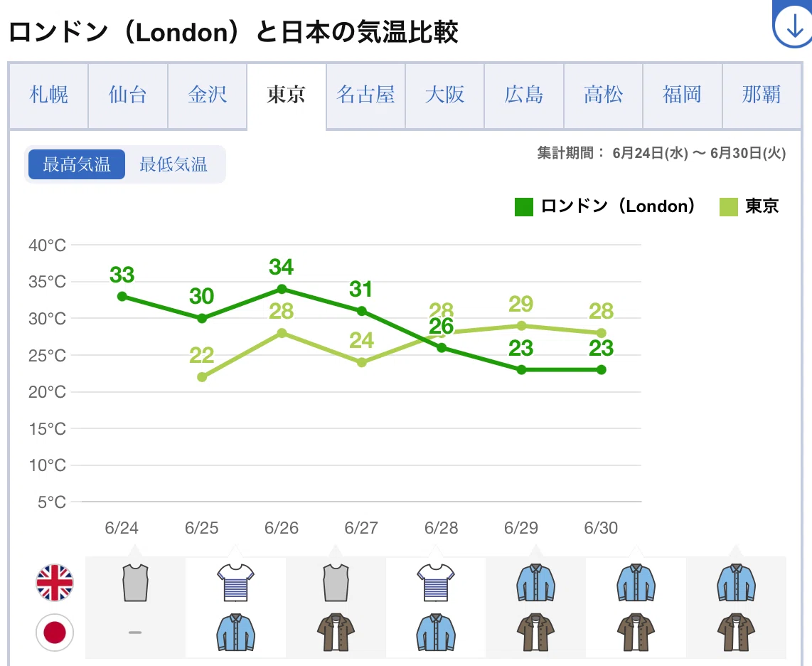Image resolution: width=812 pixels, height=666 pixels.
Task: Click the London 34 data point on 6/26
Action: coord(282,289)
